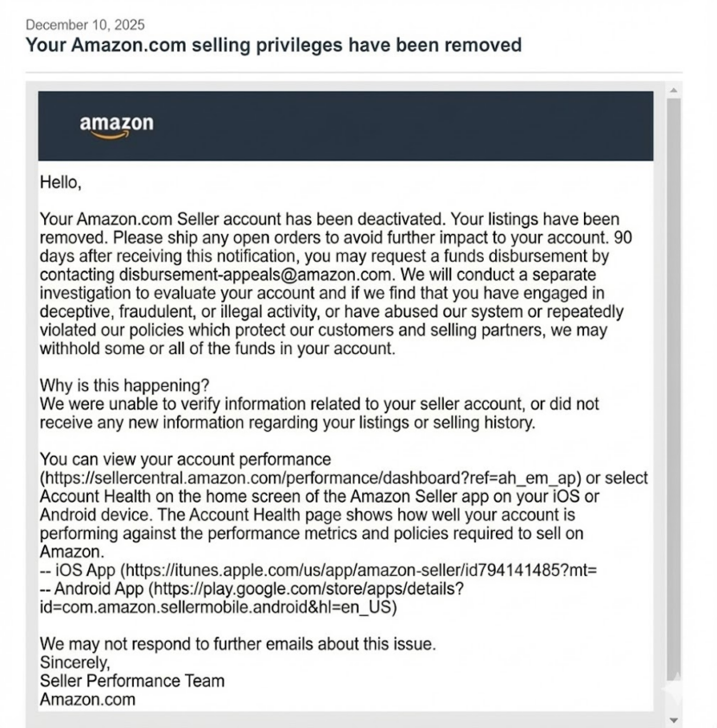Viewport: 717px width, 728px height.
Task: Click the "Seller Performance Team" signature line
Action: [x=132, y=681]
